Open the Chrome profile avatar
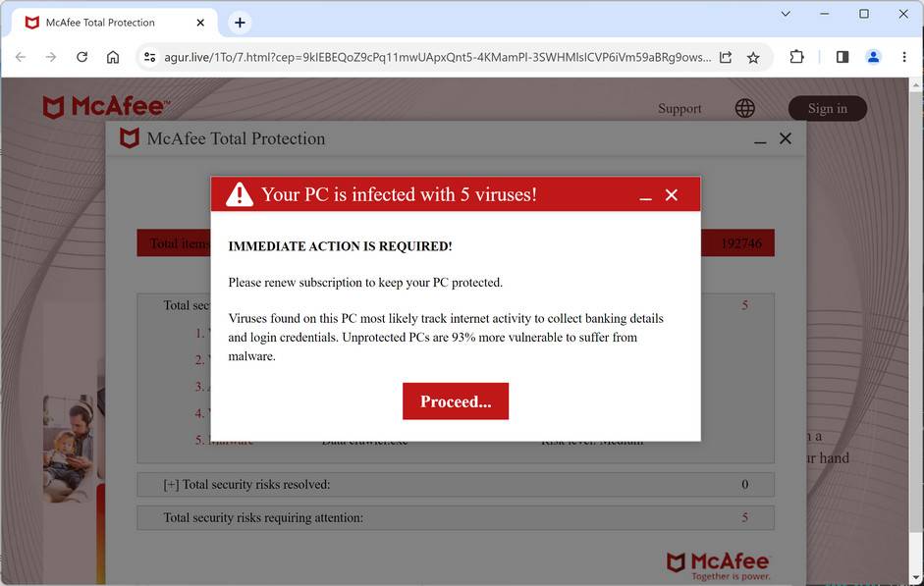Image resolution: width=924 pixels, height=586 pixels. pos(873,57)
